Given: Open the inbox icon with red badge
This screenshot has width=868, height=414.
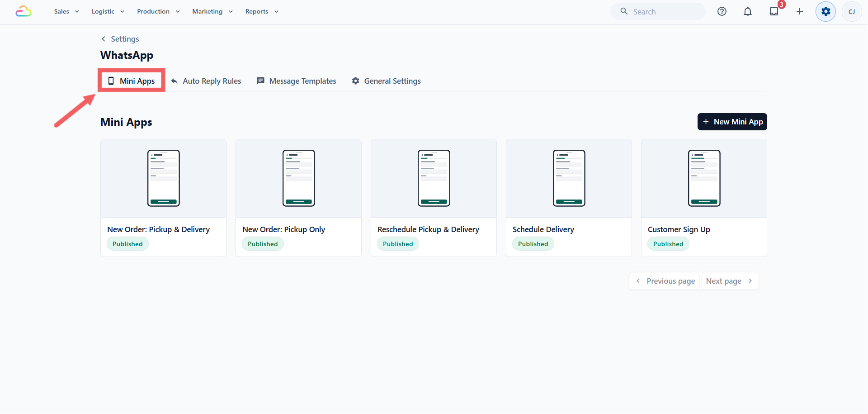Looking at the screenshot, I should click(x=774, y=11).
